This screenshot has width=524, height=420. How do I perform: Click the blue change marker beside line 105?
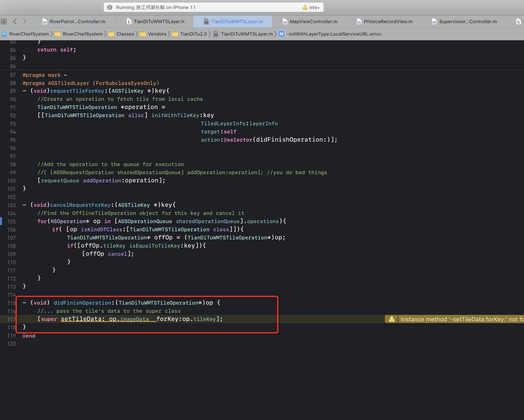(1, 221)
